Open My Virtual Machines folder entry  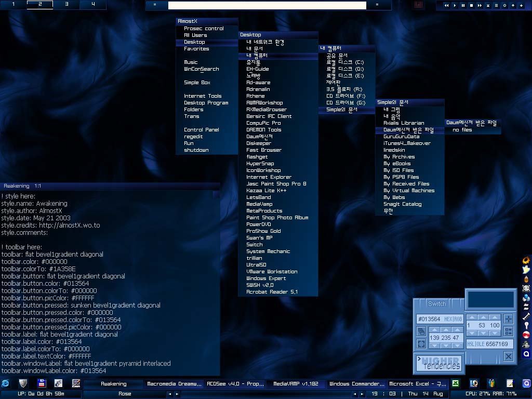point(410,190)
